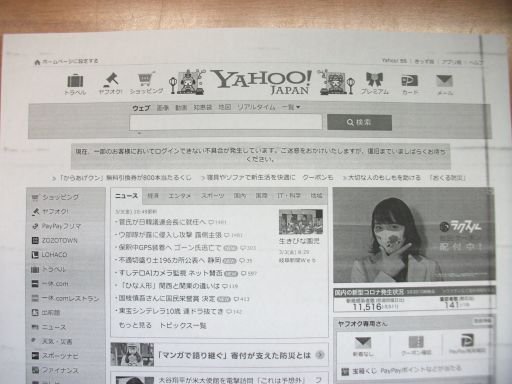Click ホームページに設定する link
Viewport: 512px width, 384px height.
point(70,61)
